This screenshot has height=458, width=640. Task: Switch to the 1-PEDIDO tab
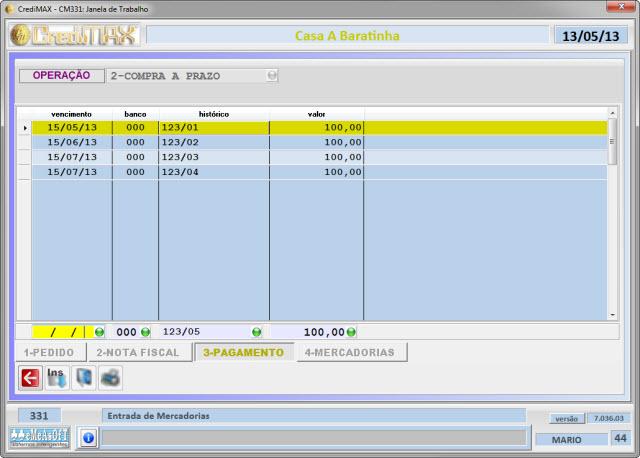[48, 352]
